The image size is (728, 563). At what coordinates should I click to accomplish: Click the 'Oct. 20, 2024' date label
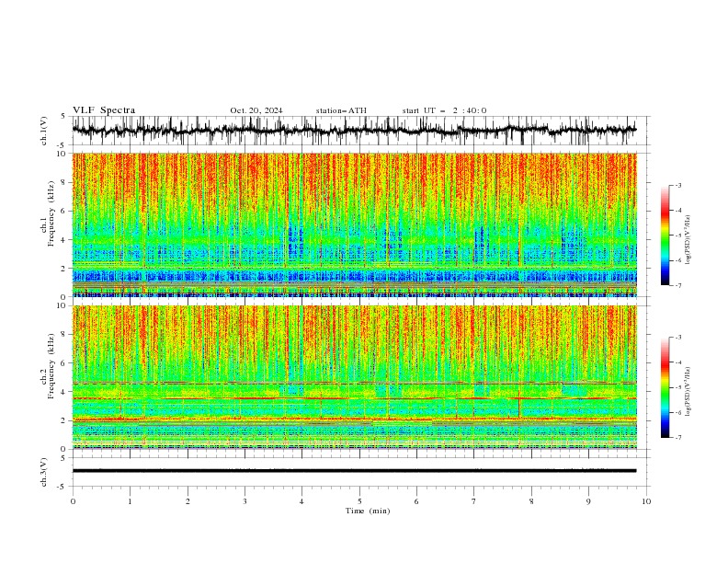point(256,110)
